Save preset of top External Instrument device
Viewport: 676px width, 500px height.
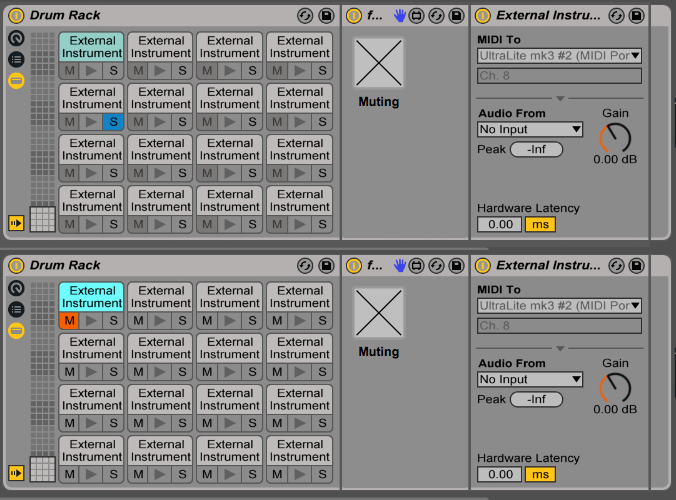click(636, 16)
